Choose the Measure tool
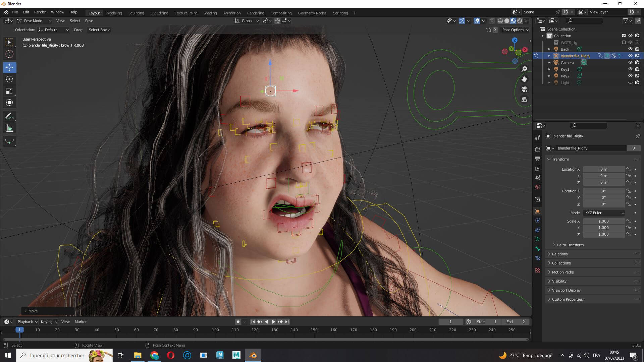Screen dimensions: 644x362 (9, 128)
